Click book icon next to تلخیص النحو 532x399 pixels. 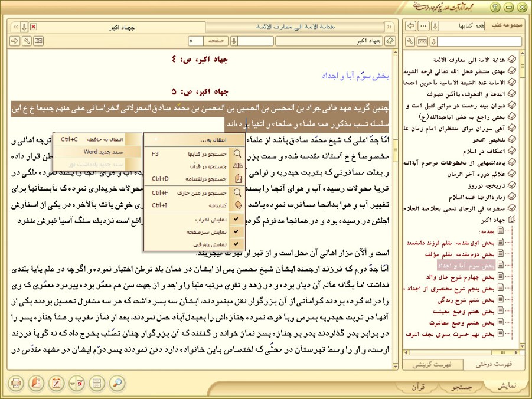(x=511, y=139)
